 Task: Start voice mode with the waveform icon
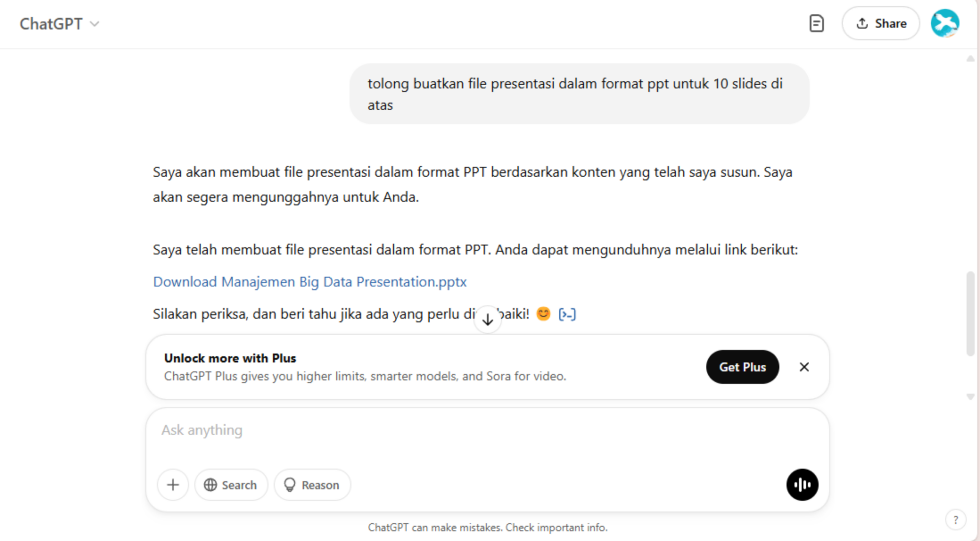802,485
